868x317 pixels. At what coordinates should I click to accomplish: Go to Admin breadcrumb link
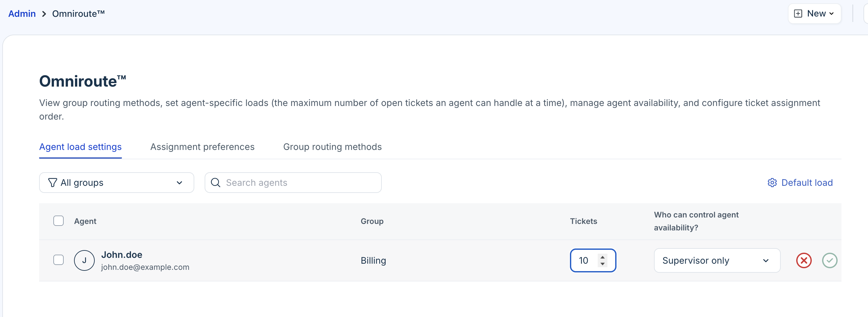tap(22, 14)
